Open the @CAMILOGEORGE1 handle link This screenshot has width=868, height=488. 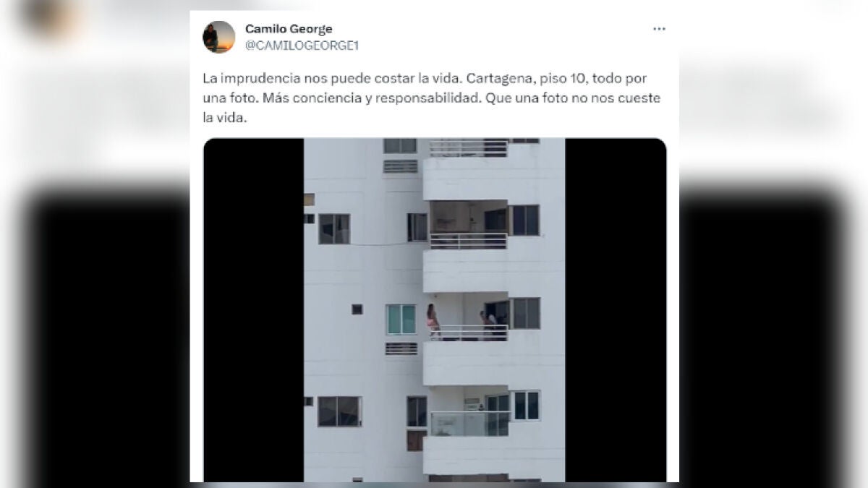(302, 46)
